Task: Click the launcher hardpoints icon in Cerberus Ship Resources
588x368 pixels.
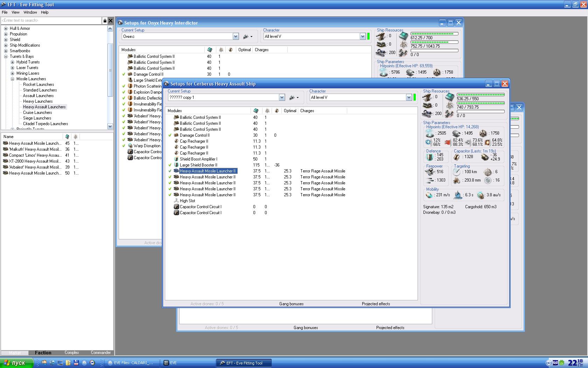Action: (427, 105)
